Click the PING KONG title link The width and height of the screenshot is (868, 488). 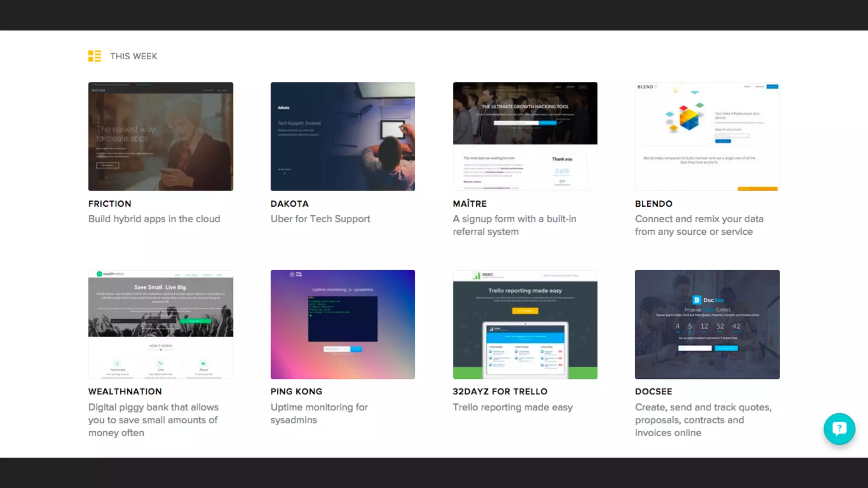coord(296,391)
